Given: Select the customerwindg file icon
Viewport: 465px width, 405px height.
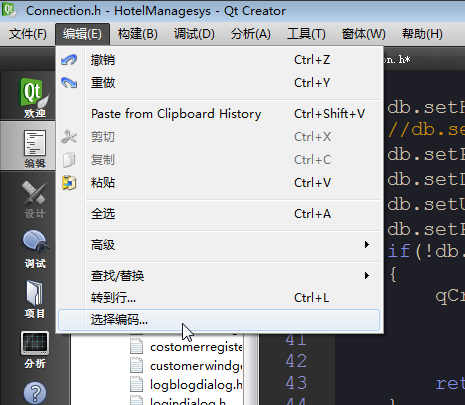Looking at the screenshot, I should click(136, 365).
